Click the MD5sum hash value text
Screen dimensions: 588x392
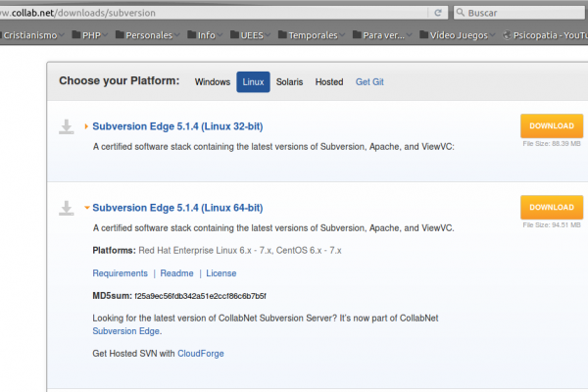pos(200,296)
